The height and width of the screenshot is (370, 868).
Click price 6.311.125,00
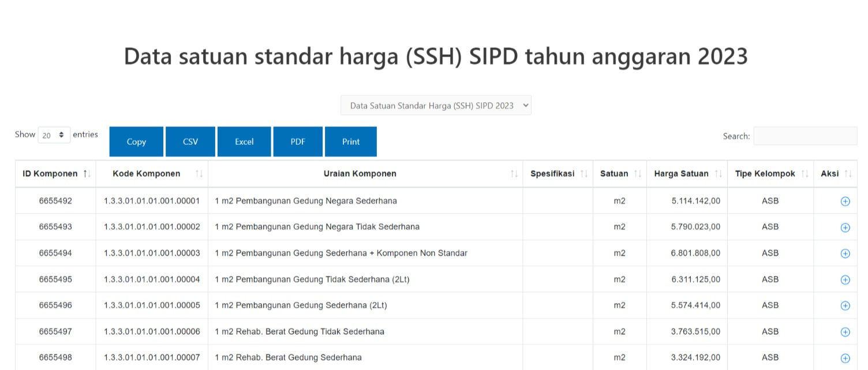[x=695, y=279]
